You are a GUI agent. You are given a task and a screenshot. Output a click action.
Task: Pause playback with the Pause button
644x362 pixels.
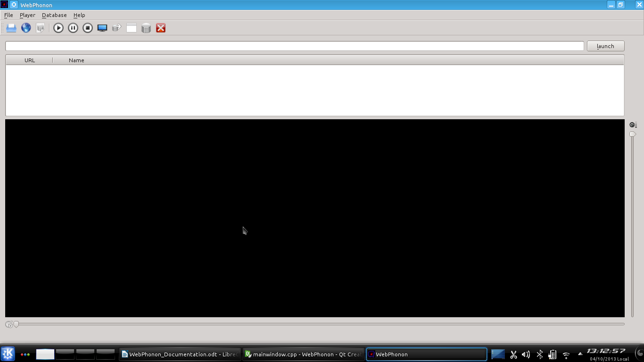coord(73,28)
